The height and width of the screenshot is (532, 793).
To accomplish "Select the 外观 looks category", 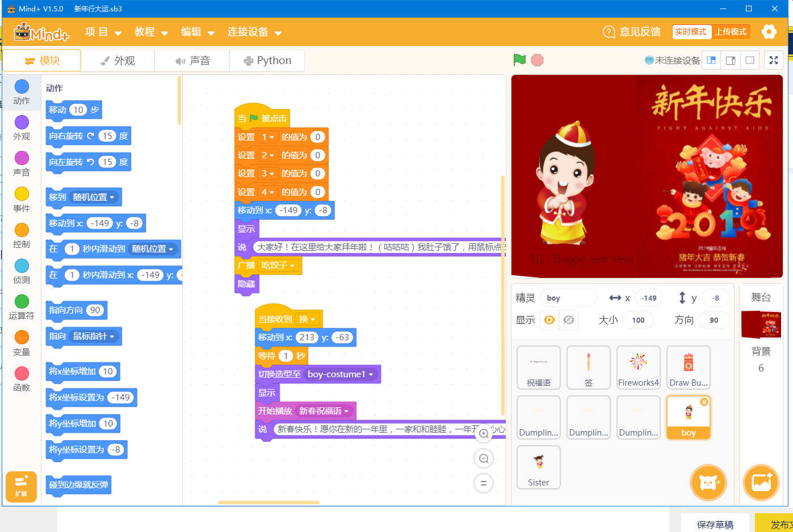I will (x=22, y=128).
